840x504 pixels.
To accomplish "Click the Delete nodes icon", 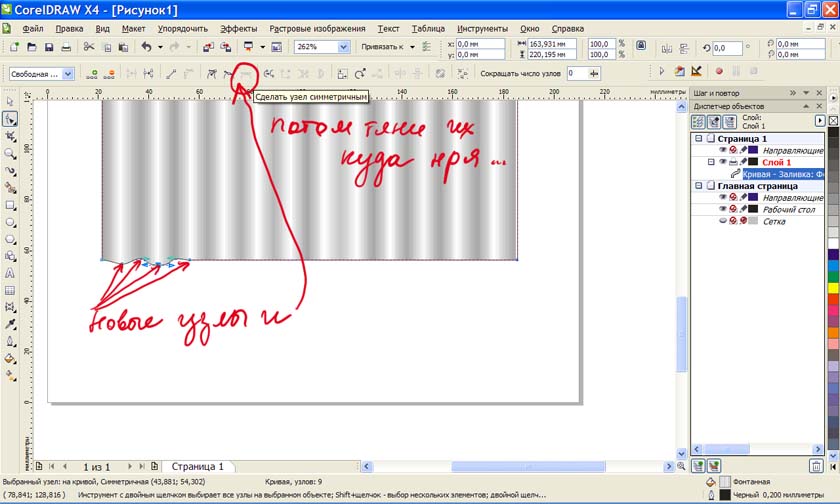I will [x=110, y=73].
